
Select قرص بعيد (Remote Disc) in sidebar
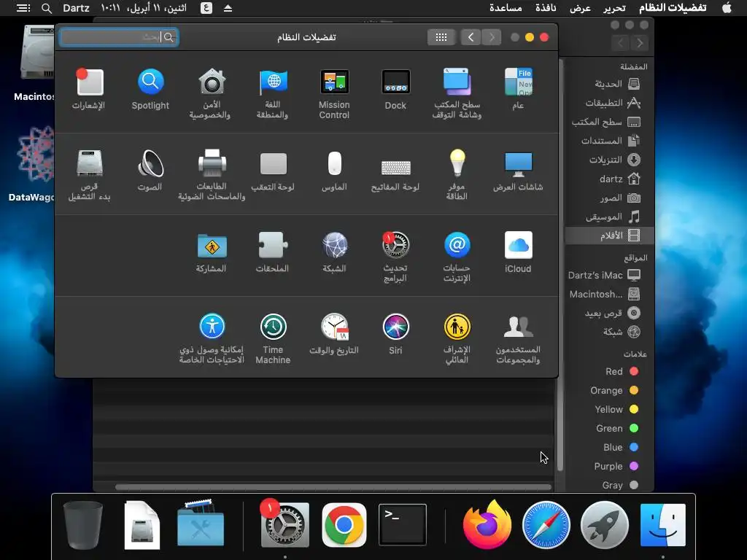pos(608,313)
